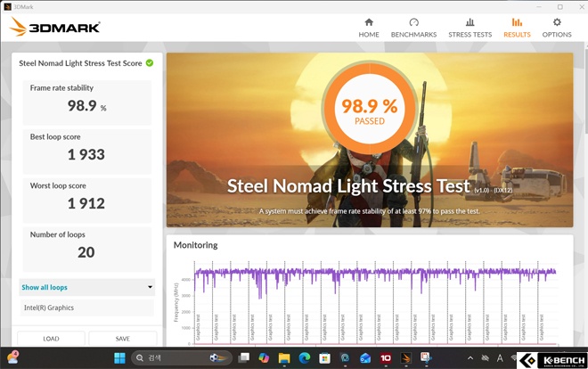Click the Monitoring heading
The height and width of the screenshot is (369, 588).
tap(196, 245)
